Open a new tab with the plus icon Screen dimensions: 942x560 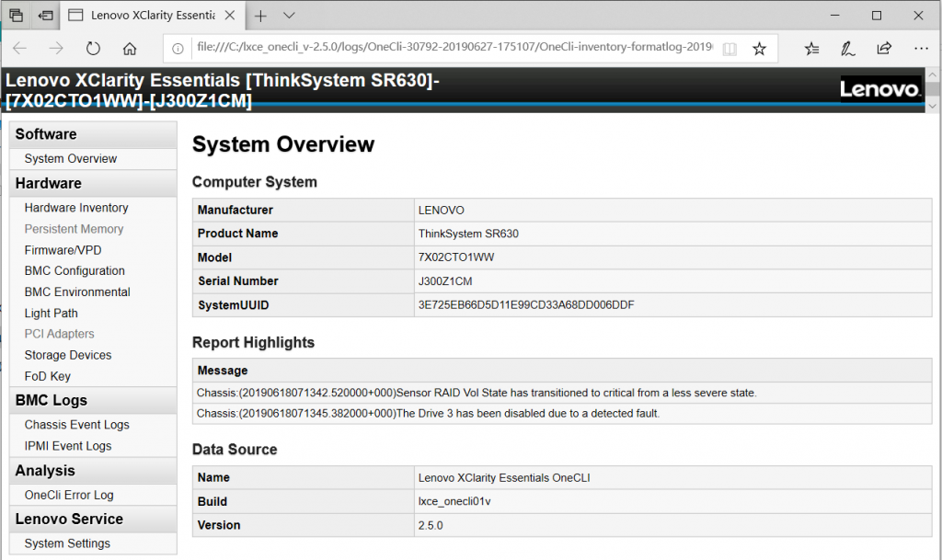point(260,17)
